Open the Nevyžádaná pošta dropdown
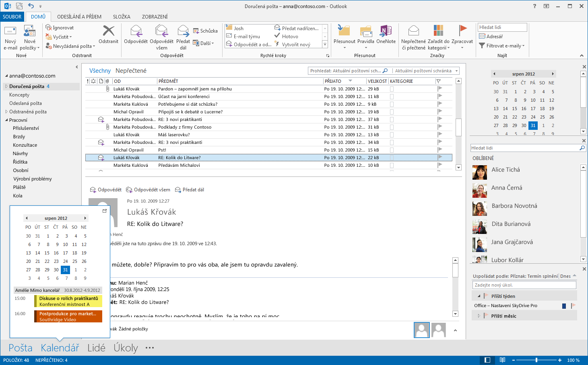Viewport: 588px width, 365px height. (70, 46)
